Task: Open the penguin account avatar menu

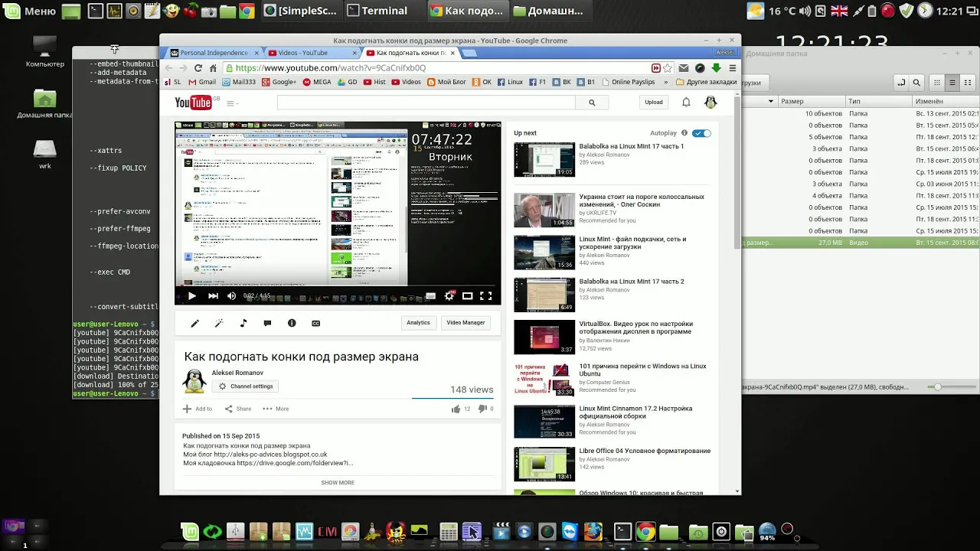Action: [x=710, y=102]
